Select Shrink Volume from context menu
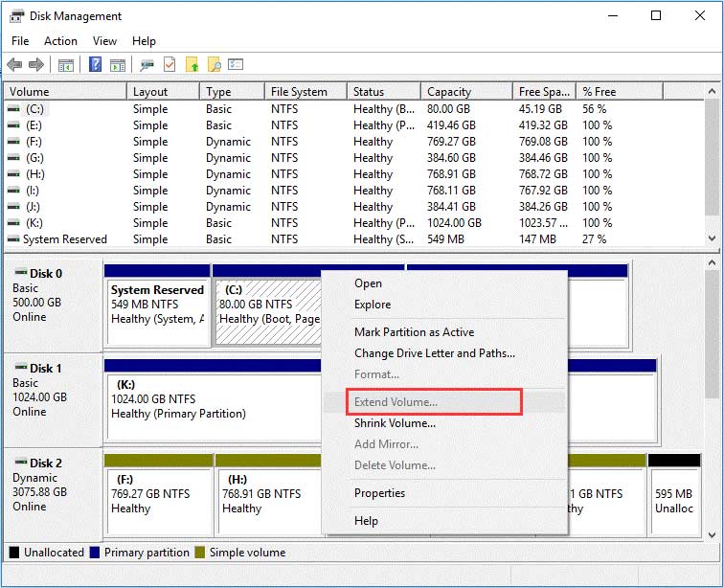This screenshot has width=724, height=588. (395, 423)
